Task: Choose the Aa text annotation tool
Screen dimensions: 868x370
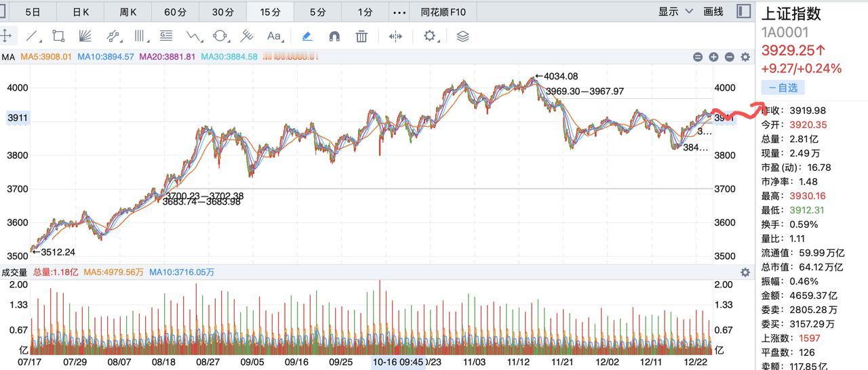Action: tap(274, 36)
